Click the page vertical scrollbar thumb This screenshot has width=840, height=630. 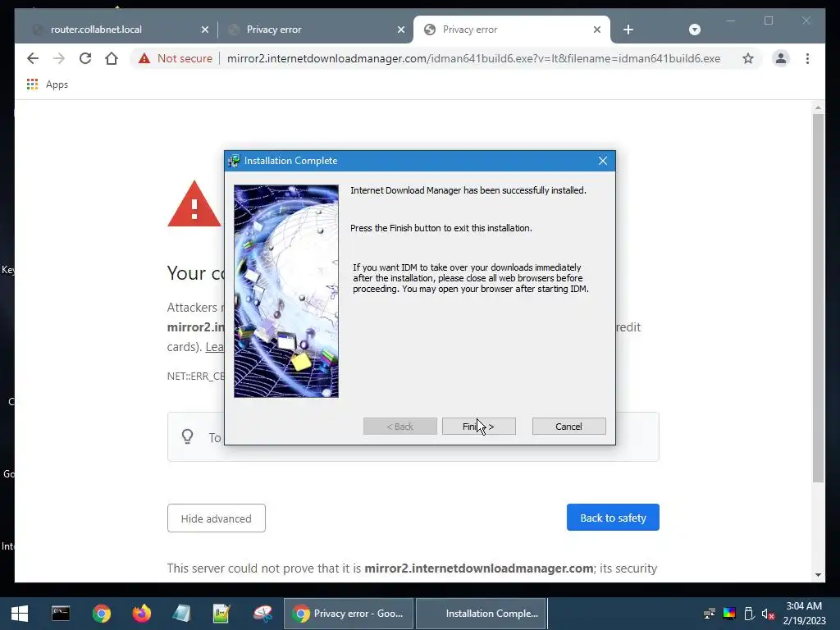[818, 297]
